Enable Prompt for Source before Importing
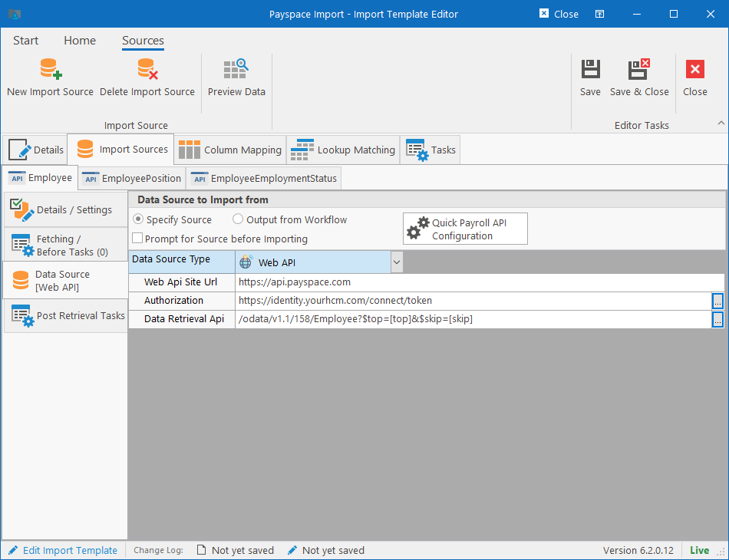Viewport: 729px width, 560px height. click(x=137, y=239)
